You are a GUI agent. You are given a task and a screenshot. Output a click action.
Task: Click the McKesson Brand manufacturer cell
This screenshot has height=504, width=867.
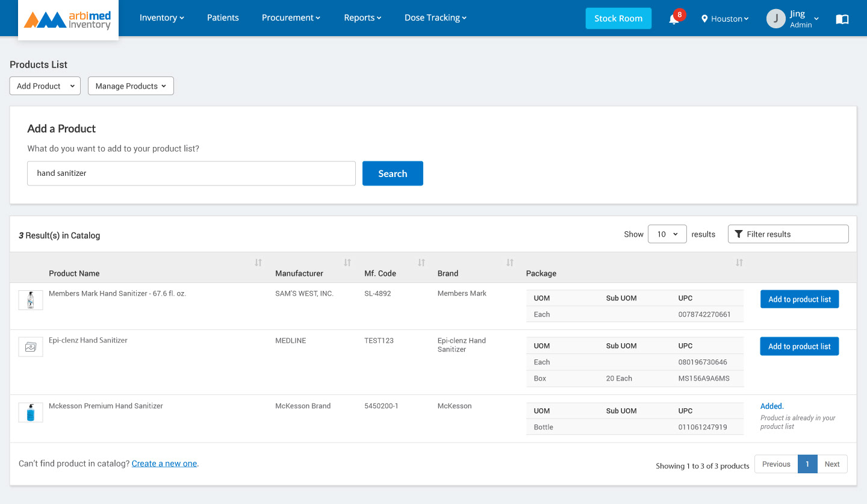click(x=303, y=406)
